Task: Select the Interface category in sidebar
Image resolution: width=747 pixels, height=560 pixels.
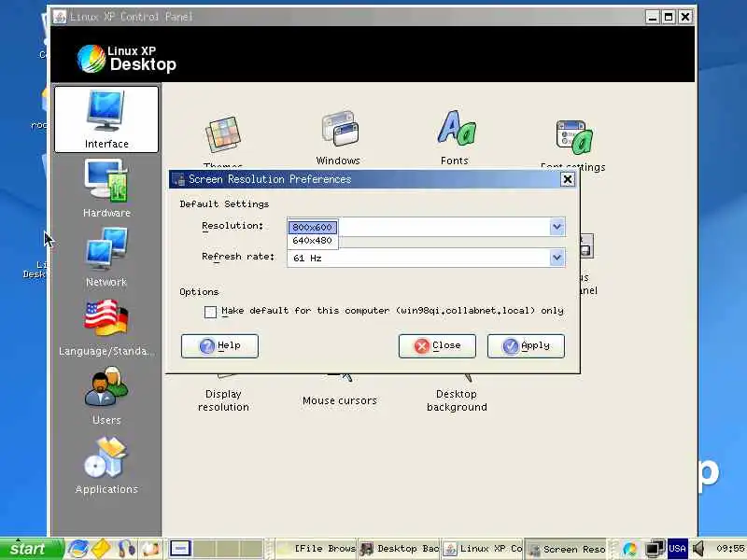Action: tap(106, 119)
